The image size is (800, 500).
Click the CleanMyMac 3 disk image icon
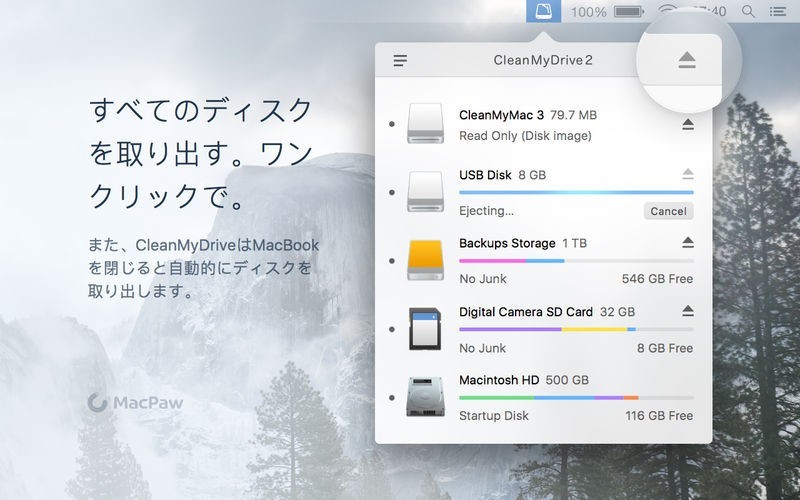431,124
